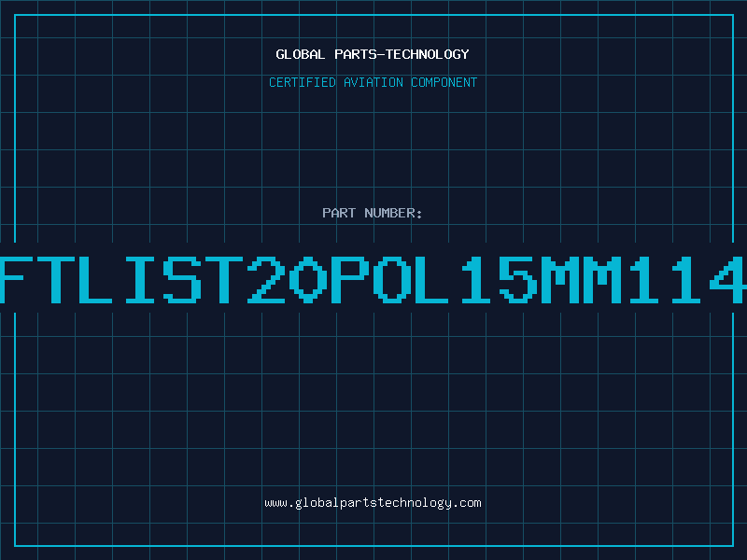Click the GLOBAL PARTS-TECHNOLOGY heading
Screen dimensions: 747x560
[373, 54]
